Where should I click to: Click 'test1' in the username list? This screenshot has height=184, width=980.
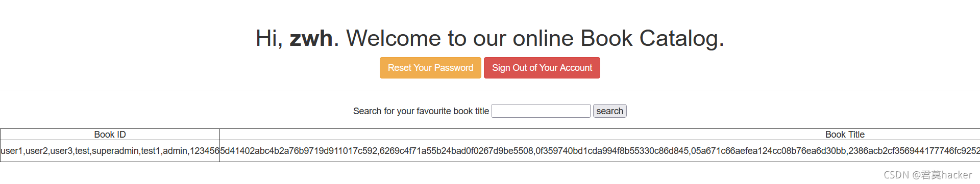pyautogui.click(x=151, y=151)
